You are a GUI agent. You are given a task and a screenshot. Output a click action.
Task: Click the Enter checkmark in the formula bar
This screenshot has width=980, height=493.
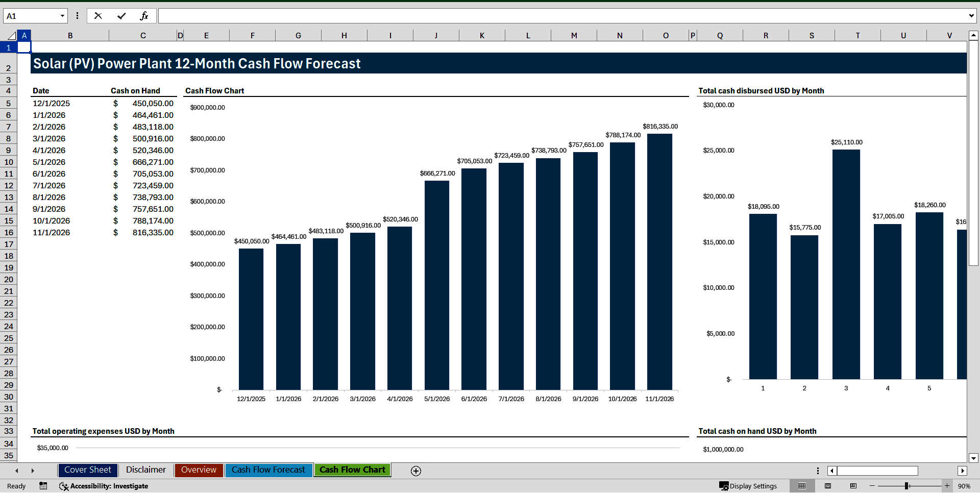coord(121,16)
